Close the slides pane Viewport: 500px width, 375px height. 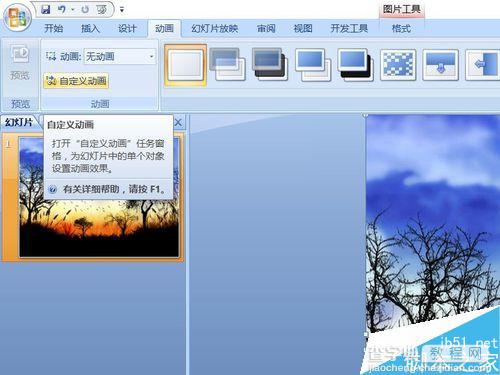coord(178,122)
